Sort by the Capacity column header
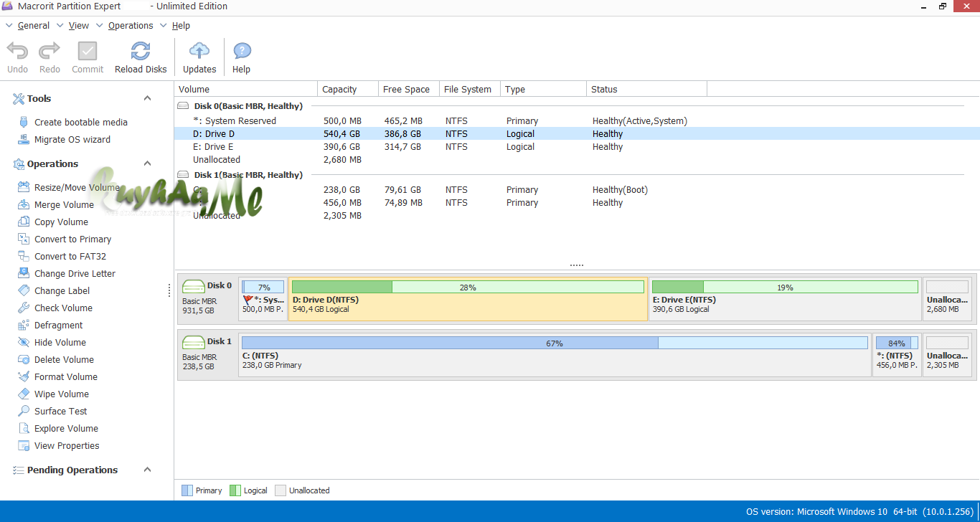 pyautogui.click(x=348, y=89)
